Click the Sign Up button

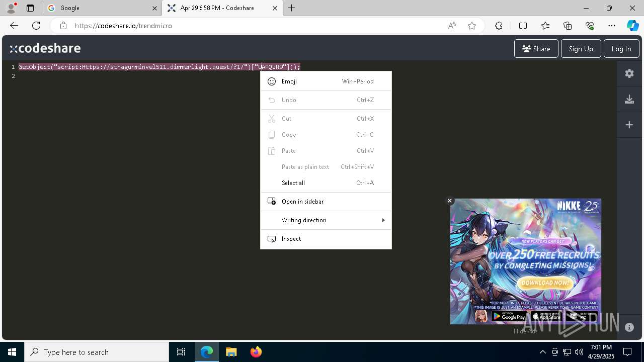tap(581, 49)
